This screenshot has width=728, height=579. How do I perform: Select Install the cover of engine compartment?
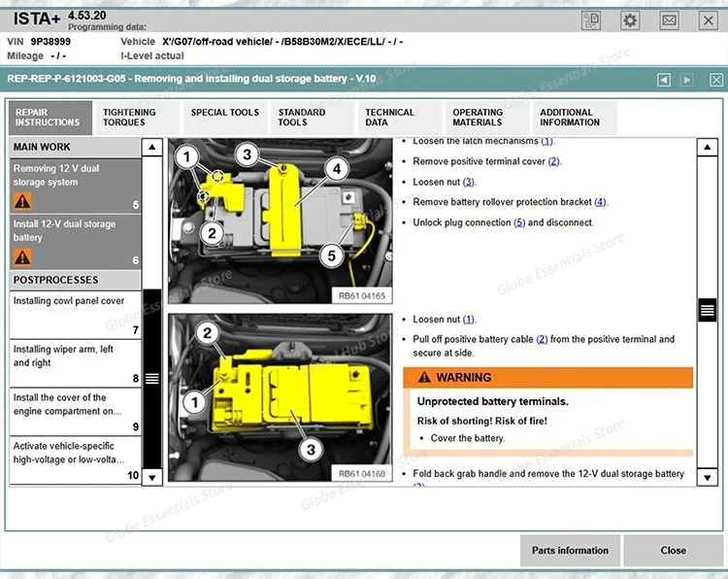point(75,411)
